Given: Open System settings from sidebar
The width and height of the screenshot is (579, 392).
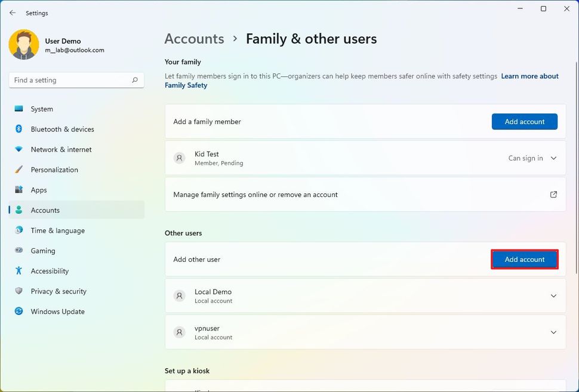Looking at the screenshot, I should pyautogui.click(x=42, y=109).
